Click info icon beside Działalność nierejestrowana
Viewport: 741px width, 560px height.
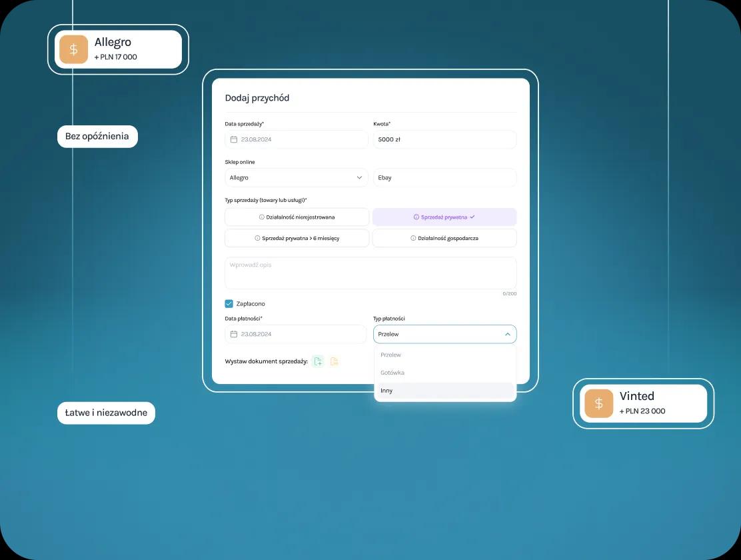(262, 217)
